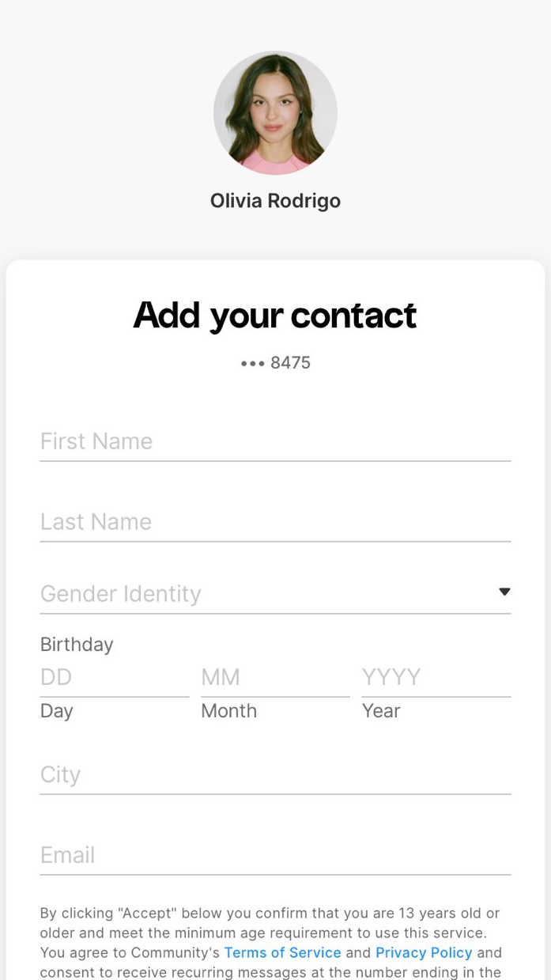This screenshot has height=980, width=551.
Task: Open the Terms of Service link
Action: point(282,953)
